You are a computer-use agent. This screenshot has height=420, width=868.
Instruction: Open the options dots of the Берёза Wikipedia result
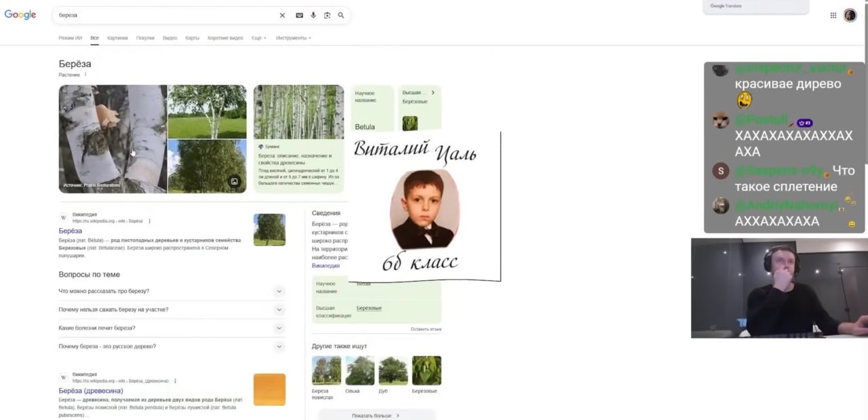click(149, 221)
